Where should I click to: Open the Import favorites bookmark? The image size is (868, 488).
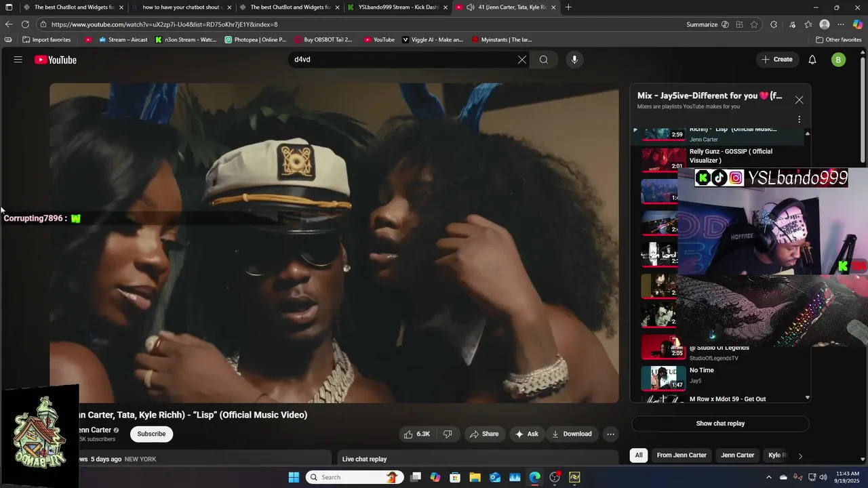pos(46,39)
